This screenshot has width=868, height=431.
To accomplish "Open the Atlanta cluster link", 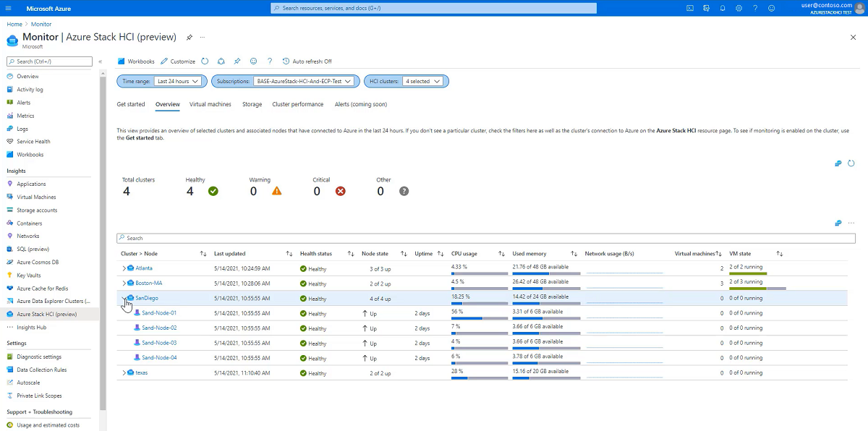I will [x=144, y=268].
